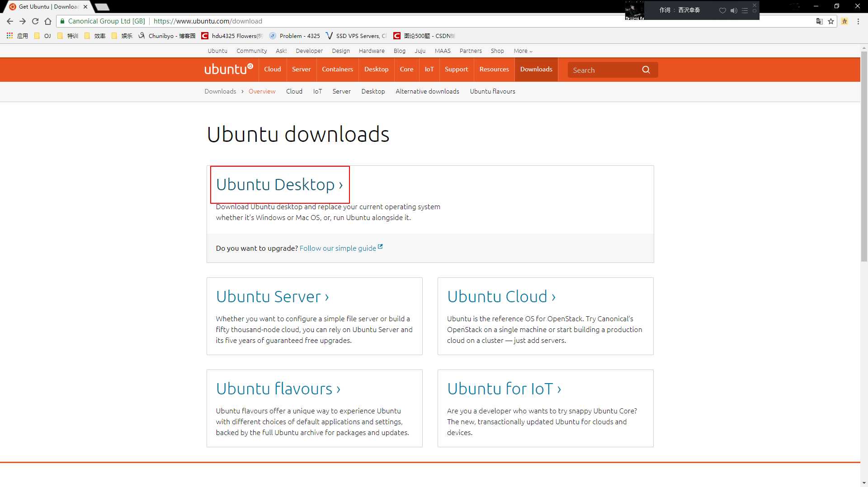Click the address bar URL
The image size is (868, 487).
[208, 21]
